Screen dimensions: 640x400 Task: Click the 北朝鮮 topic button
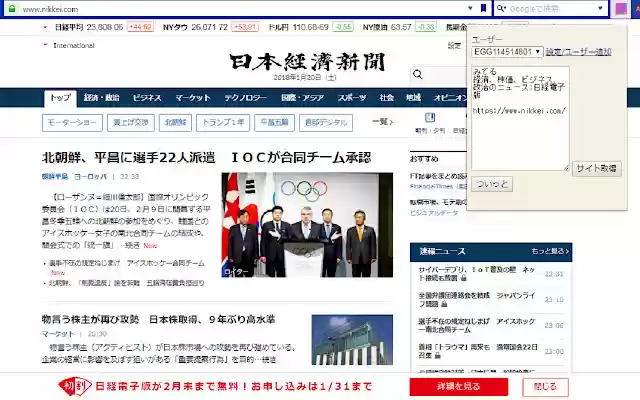[176, 122]
